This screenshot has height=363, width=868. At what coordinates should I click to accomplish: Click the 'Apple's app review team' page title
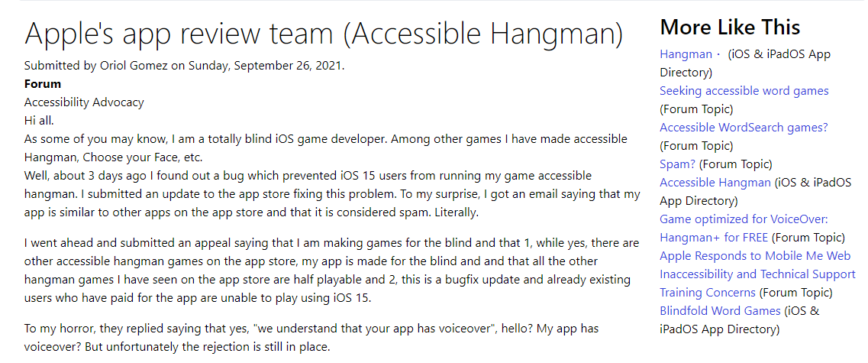[x=323, y=34]
